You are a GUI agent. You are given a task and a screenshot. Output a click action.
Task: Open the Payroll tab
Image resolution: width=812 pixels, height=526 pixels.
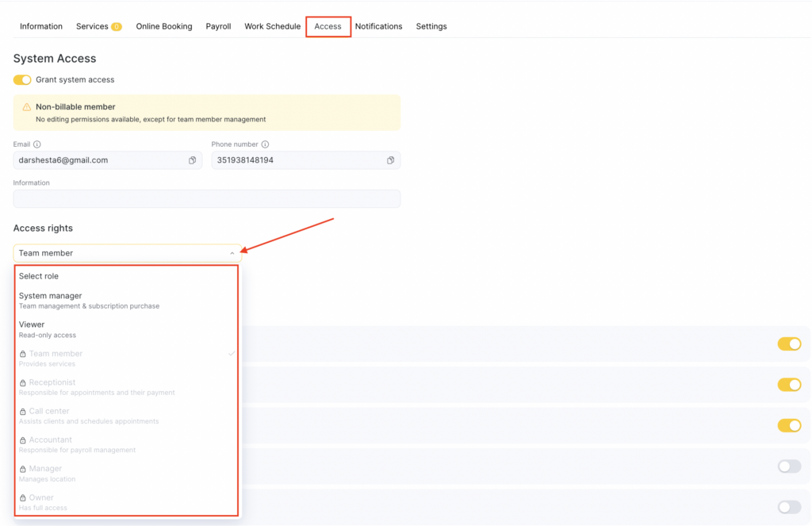218,26
